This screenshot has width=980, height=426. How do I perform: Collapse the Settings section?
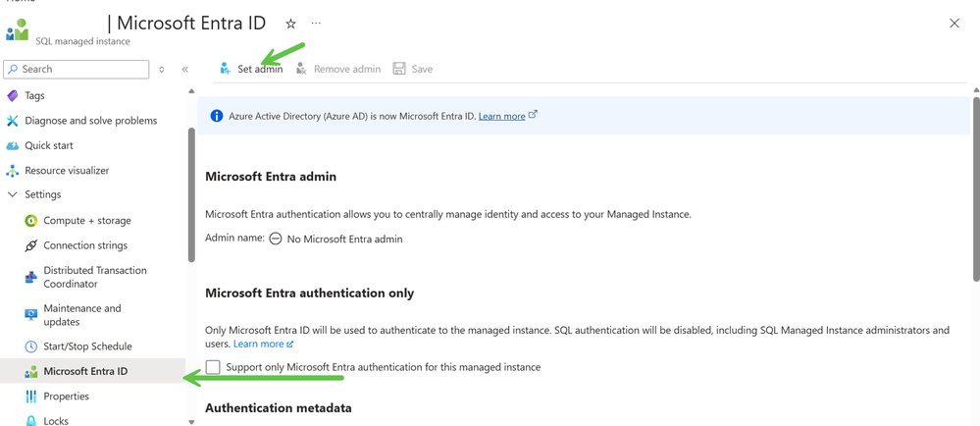(13, 194)
